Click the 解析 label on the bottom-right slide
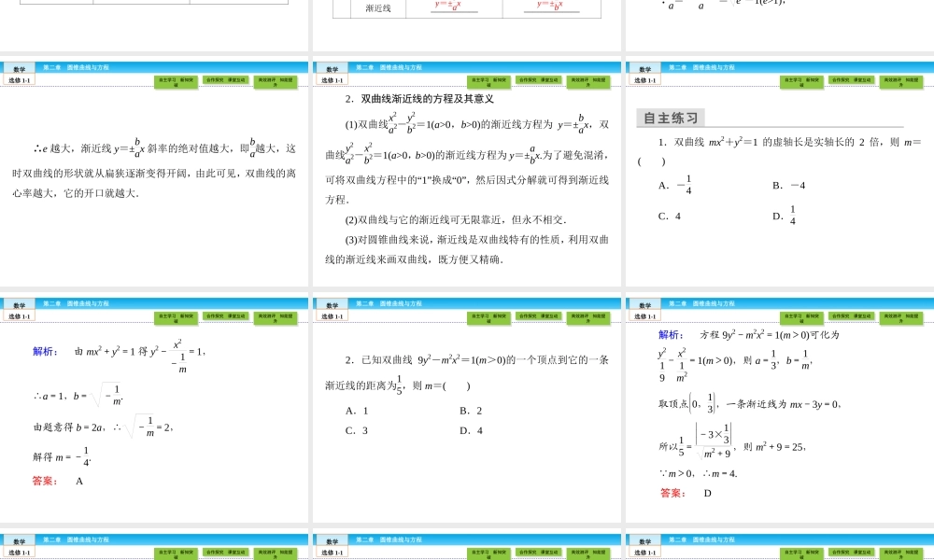This screenshot has width=934, height=560. (666, 335)
